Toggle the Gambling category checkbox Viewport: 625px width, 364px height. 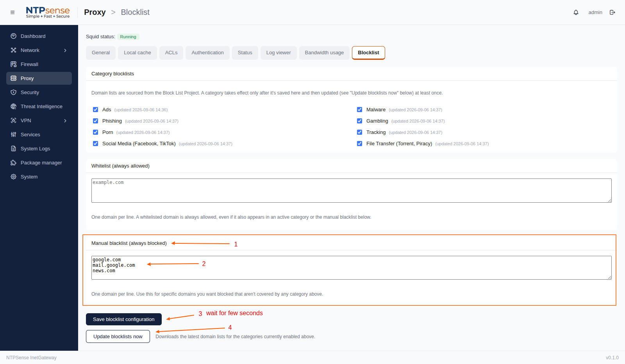(x=359, y=121)
